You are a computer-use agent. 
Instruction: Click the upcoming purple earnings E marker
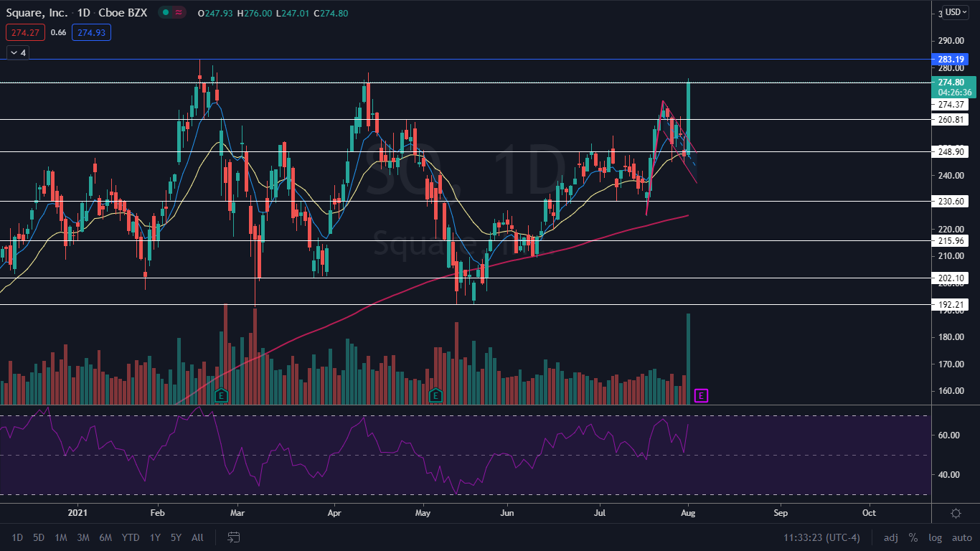tap(702, 395)
